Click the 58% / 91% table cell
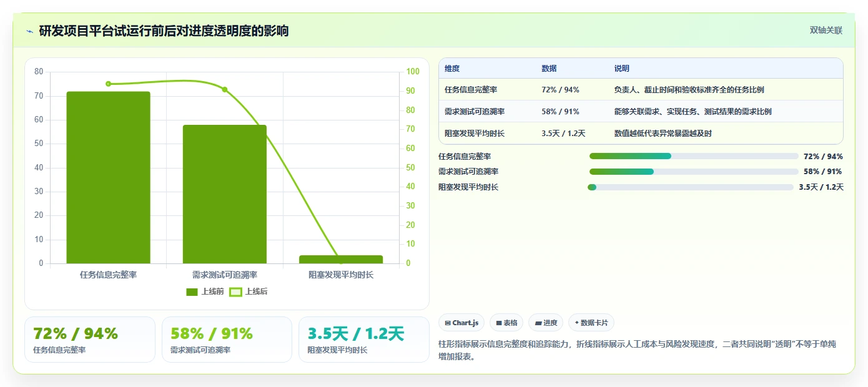Screen dimensions: 868x387 pyautogui.click(x=560, y=112)
